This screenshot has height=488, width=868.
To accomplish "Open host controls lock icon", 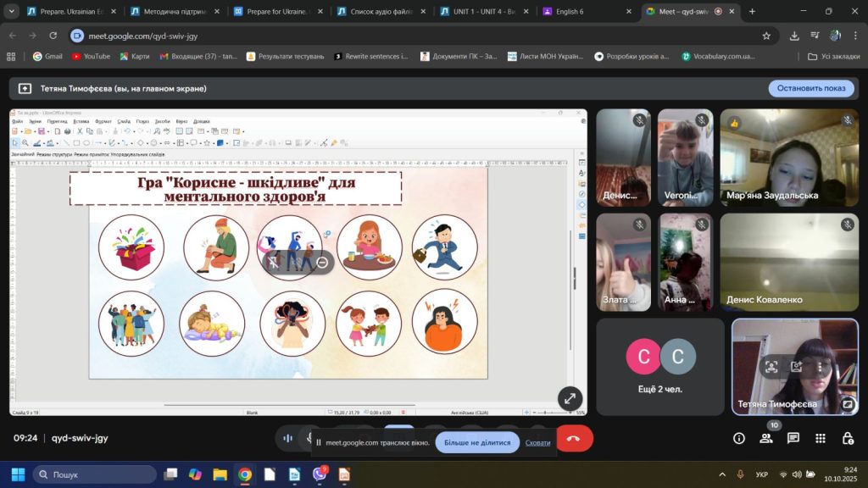I will pyautogui.click(x=847, y=438).
